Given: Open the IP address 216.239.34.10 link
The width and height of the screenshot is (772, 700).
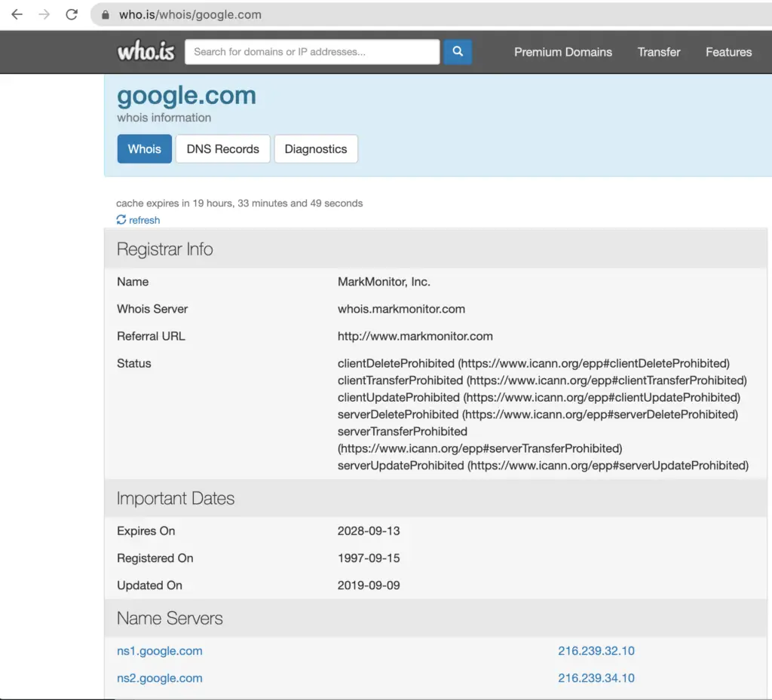Looking at the screenshot, I should (x=596, y=678).
